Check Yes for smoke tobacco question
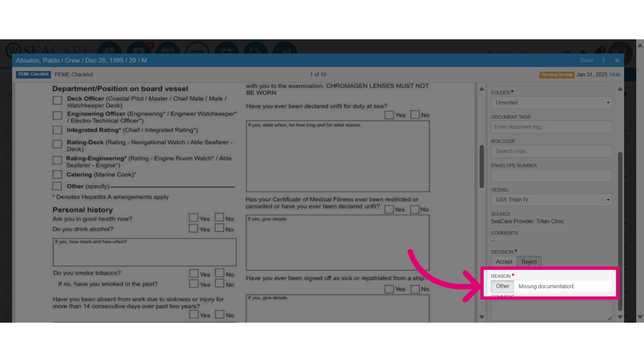The height and width of the screenshot is (362, 644). 194,274
